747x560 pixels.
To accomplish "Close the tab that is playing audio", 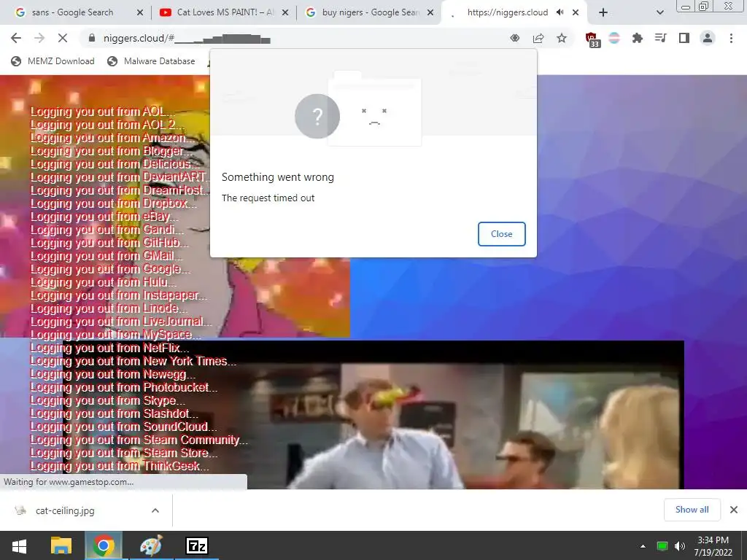I will click(x=576, y=12).
